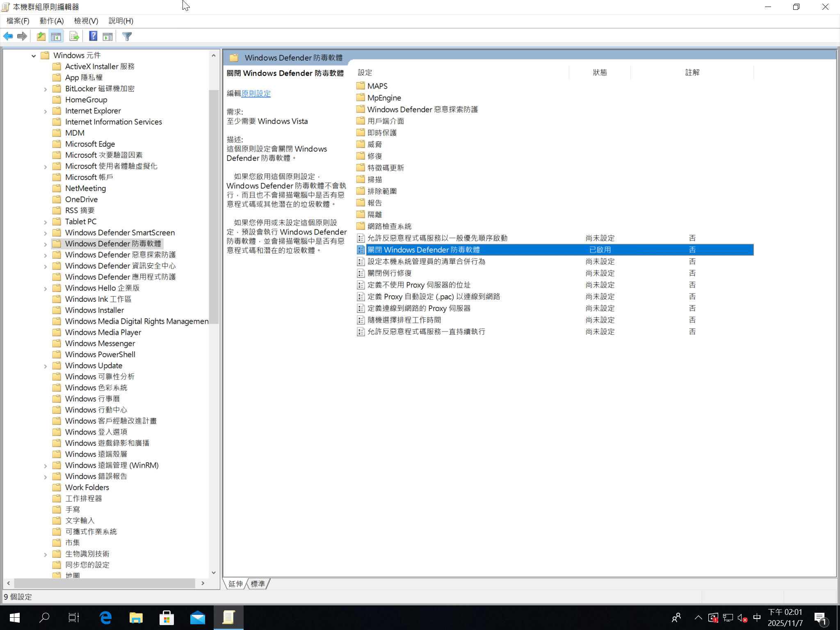Expand the Windows Update node
The image size is (840, 630).
click(x=45, y=365)
